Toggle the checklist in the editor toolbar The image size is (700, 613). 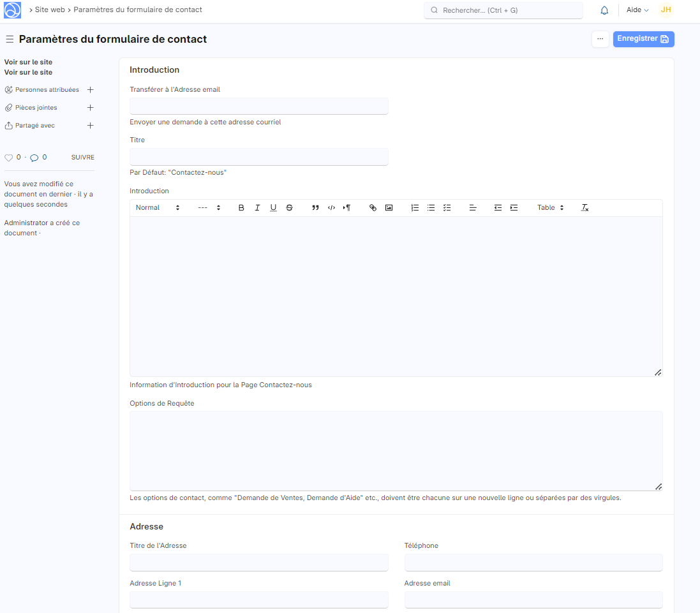point(447,208)
